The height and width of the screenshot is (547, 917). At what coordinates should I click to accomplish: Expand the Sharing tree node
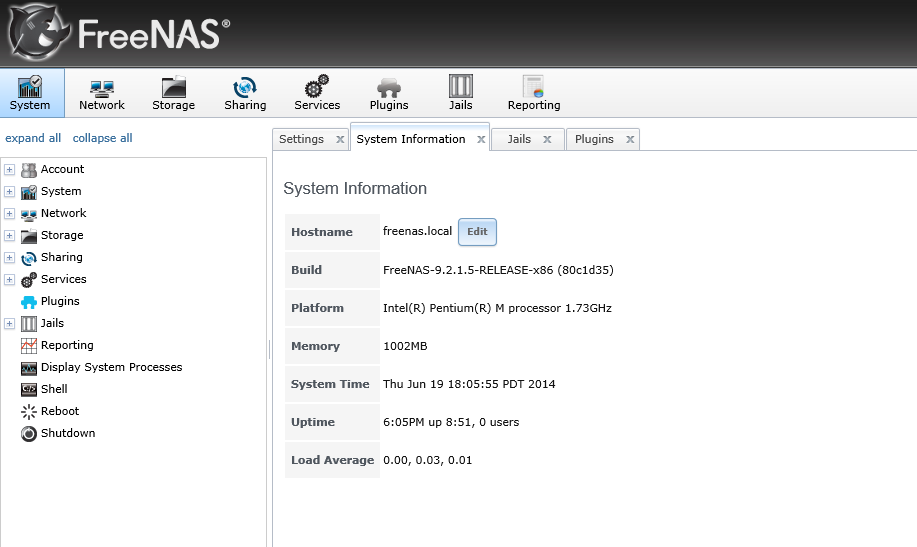[9, 257]
